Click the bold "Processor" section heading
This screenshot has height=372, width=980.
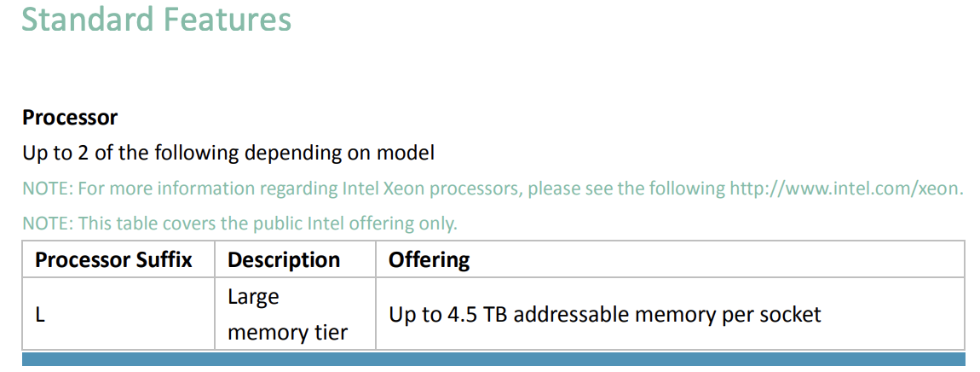point(70,117)
